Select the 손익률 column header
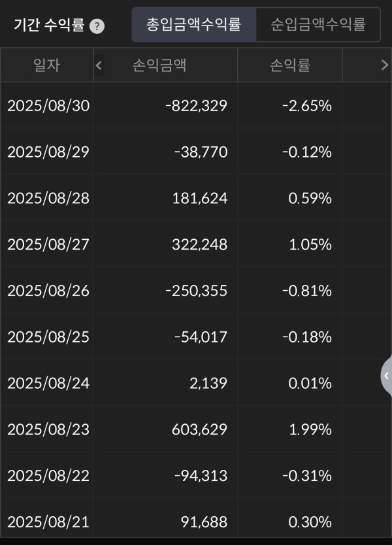This screenshot has width=392, height=545. (290, 65)
